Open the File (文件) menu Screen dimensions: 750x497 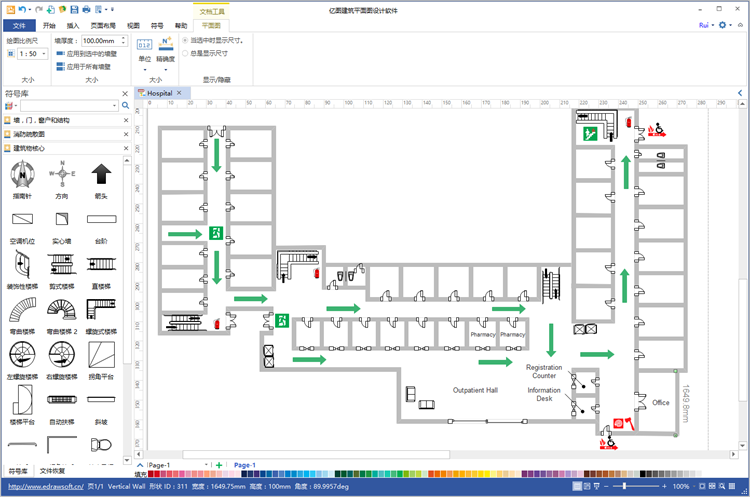click(x=18, y=25)
